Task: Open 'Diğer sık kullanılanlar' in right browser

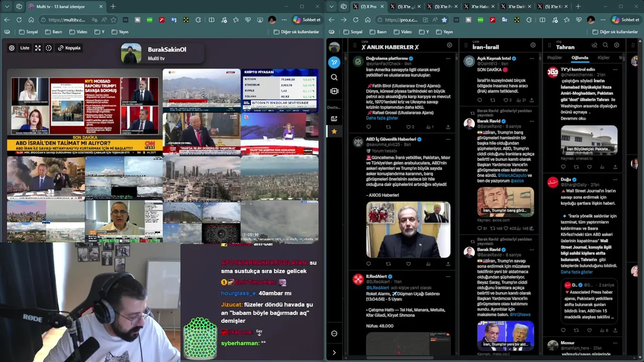Action: [x=615, y=32]
